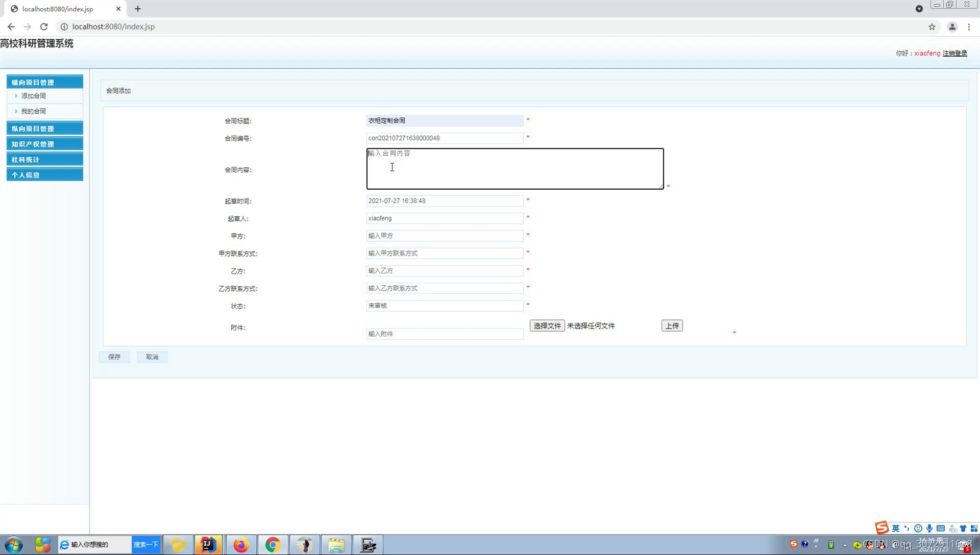Open the Chrome three-dot menu
This screenshot has height=555, width=980.
(969, 27)
